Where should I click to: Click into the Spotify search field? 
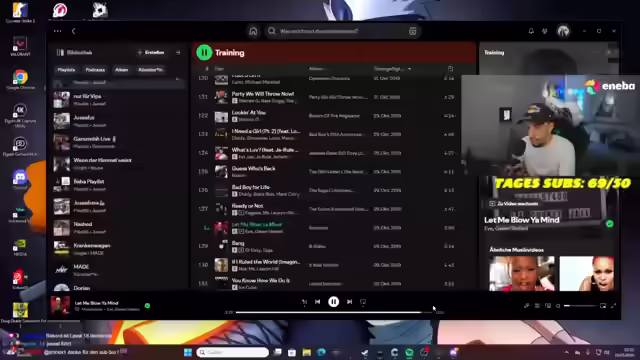(342, 31)
